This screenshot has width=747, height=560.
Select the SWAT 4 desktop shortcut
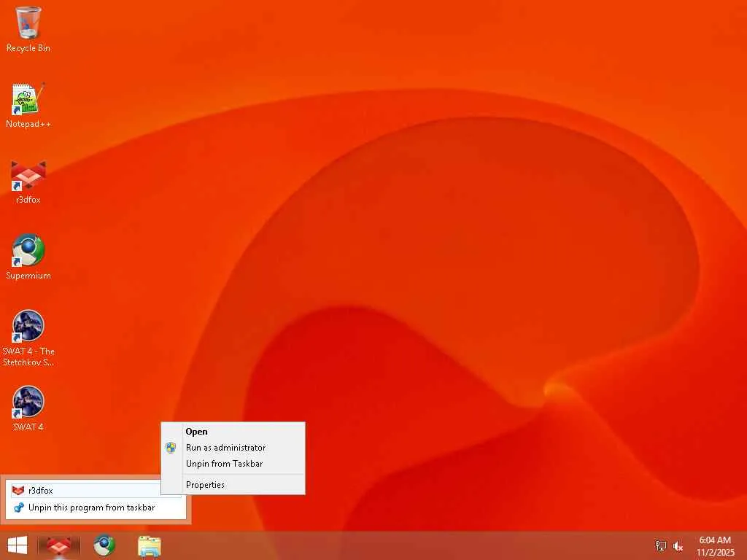click(28, 408)
